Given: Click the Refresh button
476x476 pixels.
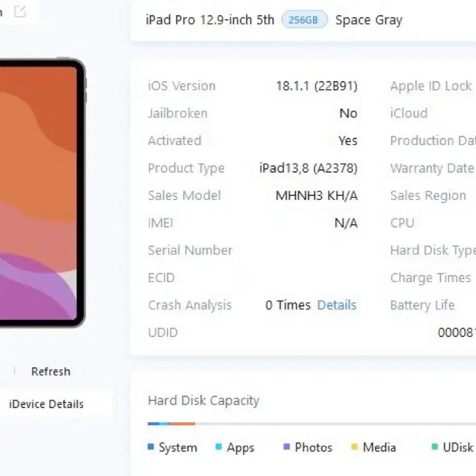Looking at the screenshot, I should click(51, 372).
